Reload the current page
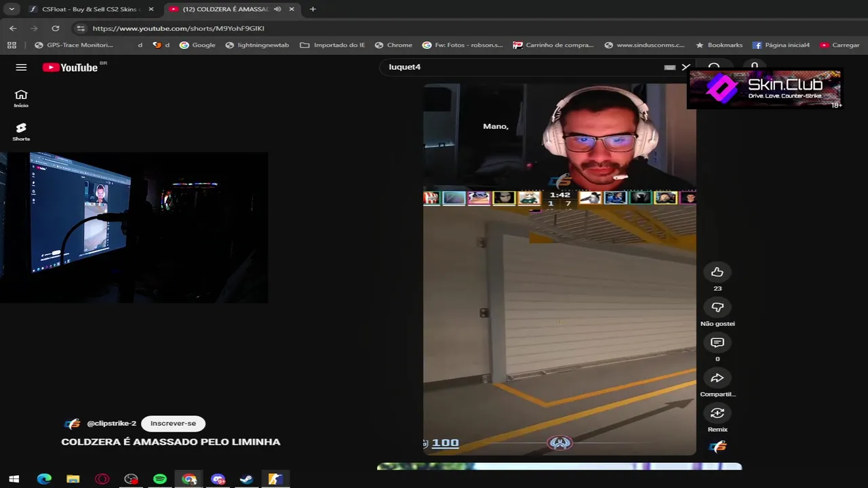Screen dimensions: 868x488 56,28
